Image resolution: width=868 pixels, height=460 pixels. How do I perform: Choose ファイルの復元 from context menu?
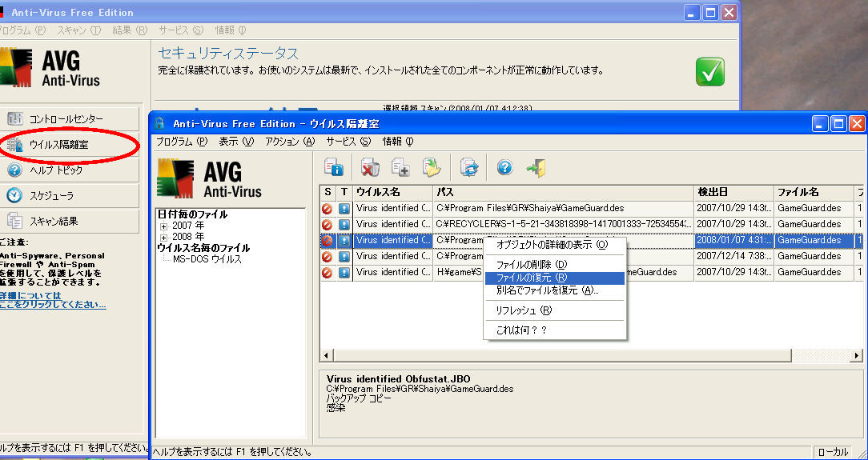coord(555,278)
